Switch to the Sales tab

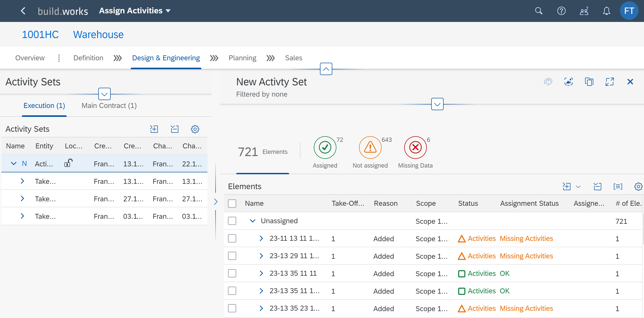[294, 58]
